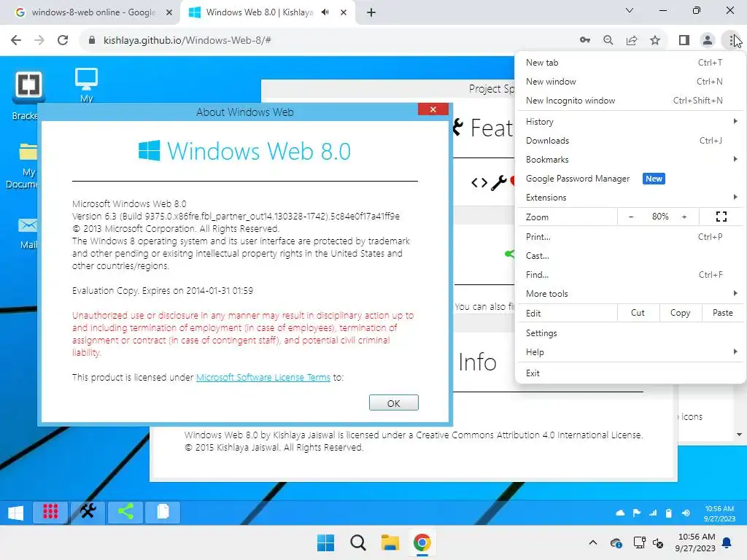
Task: Close the About Windows Web dialog
Action: (433, 109)
